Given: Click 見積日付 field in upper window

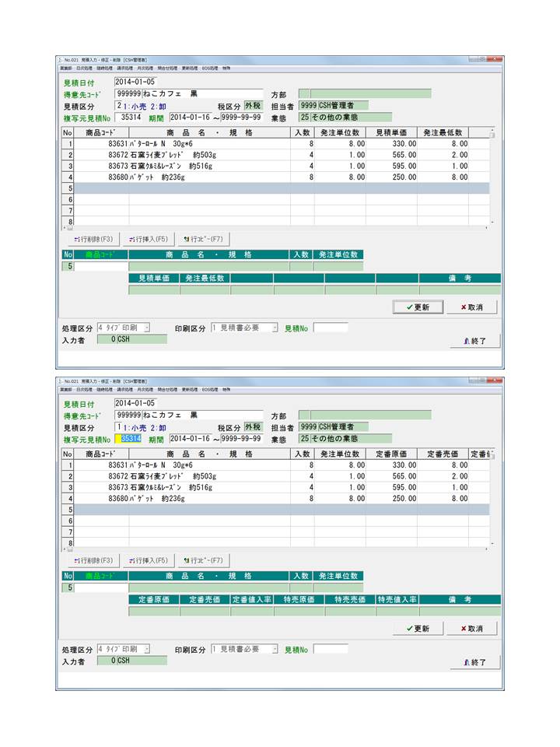Looking at the screenshot, I should 135,82.
